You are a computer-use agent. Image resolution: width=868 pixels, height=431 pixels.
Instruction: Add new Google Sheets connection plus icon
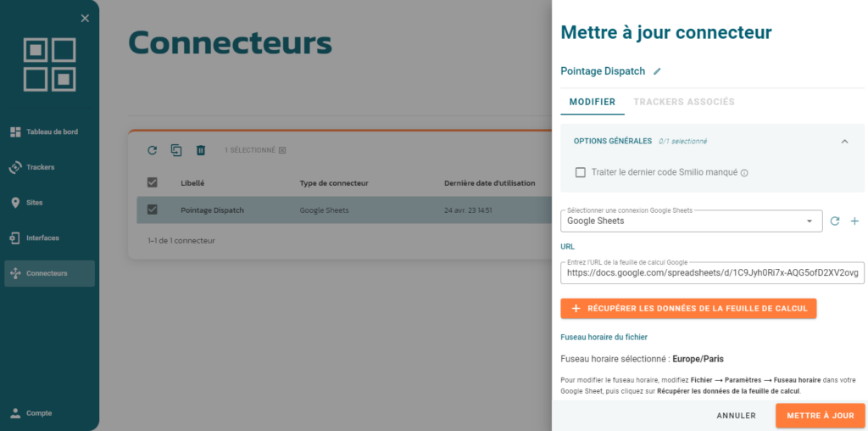click(x=854, y=221)
